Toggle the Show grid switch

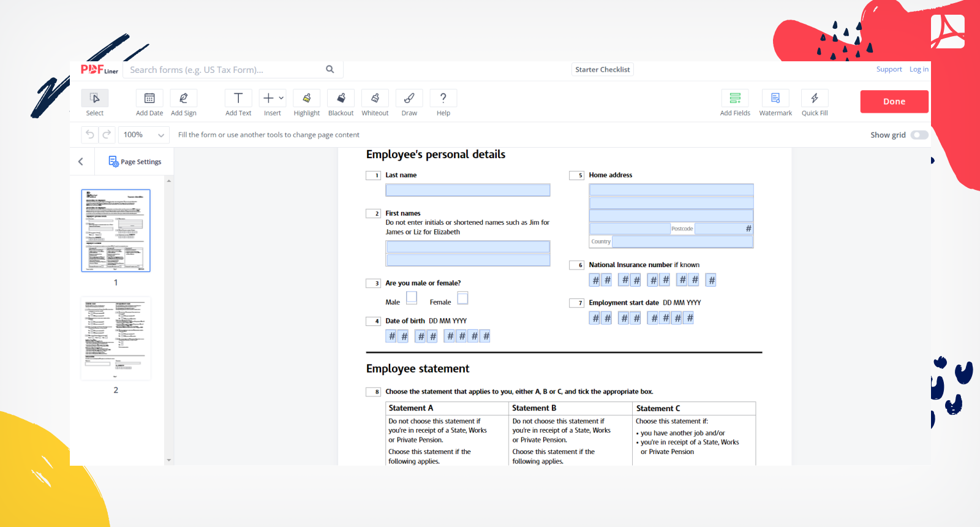[919, 135]
